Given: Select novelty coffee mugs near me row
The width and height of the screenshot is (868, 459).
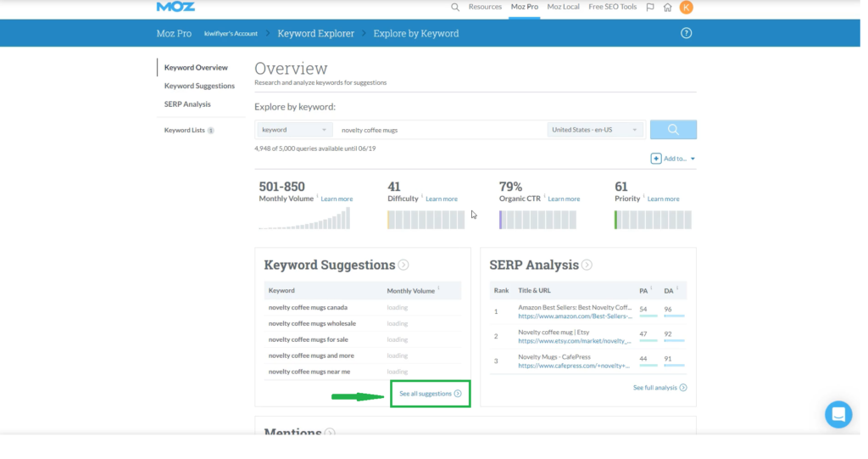Looking at the screenshot, I should point(363,372).
